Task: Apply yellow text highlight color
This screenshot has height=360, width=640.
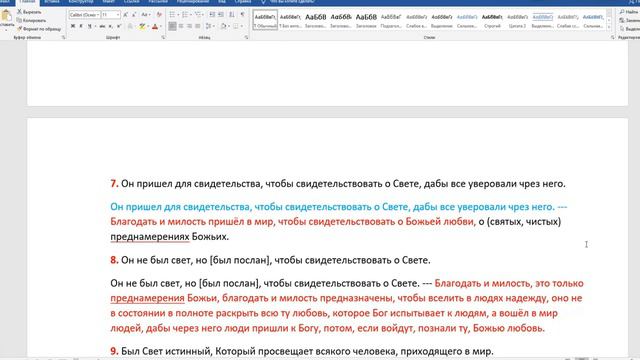Action: 142,26
